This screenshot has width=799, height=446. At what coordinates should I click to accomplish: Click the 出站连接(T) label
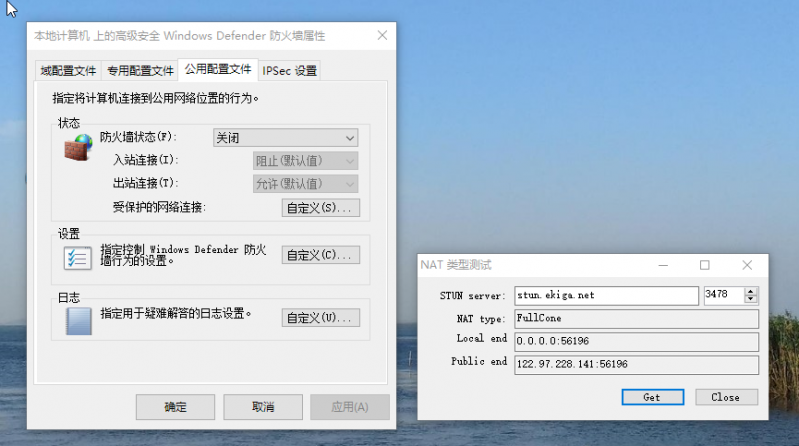click(x=145, y=183)
